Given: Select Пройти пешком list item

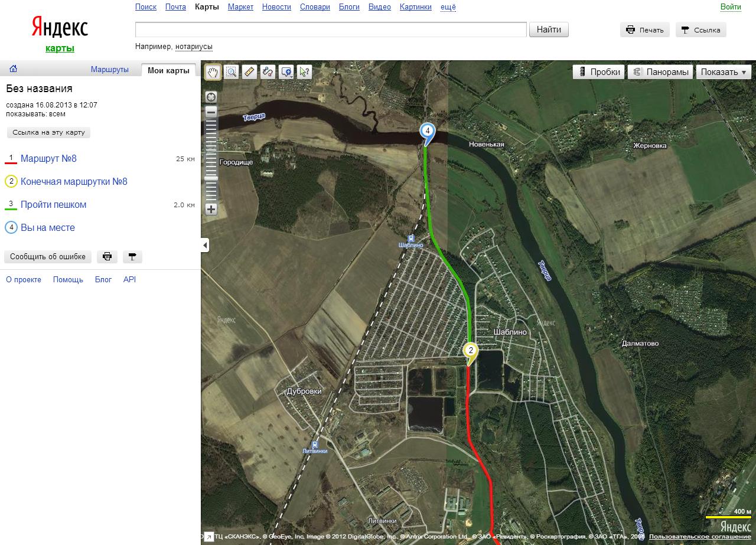Looking at the screenshot, I should [53, 204].
